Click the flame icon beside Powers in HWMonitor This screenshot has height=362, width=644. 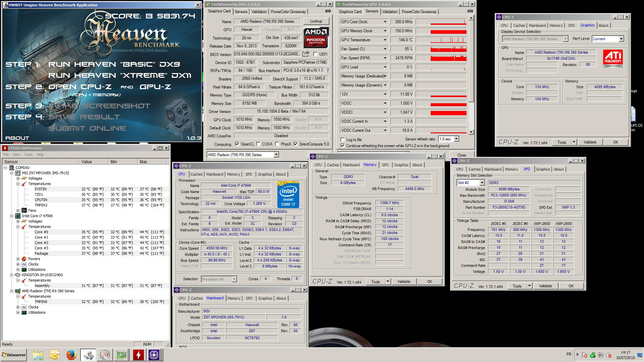[24, 259]
